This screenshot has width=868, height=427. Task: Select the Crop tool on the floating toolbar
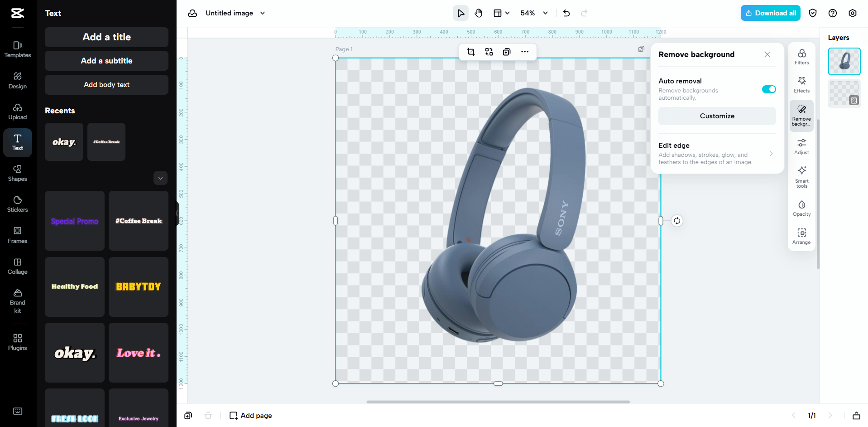(470, 52)
